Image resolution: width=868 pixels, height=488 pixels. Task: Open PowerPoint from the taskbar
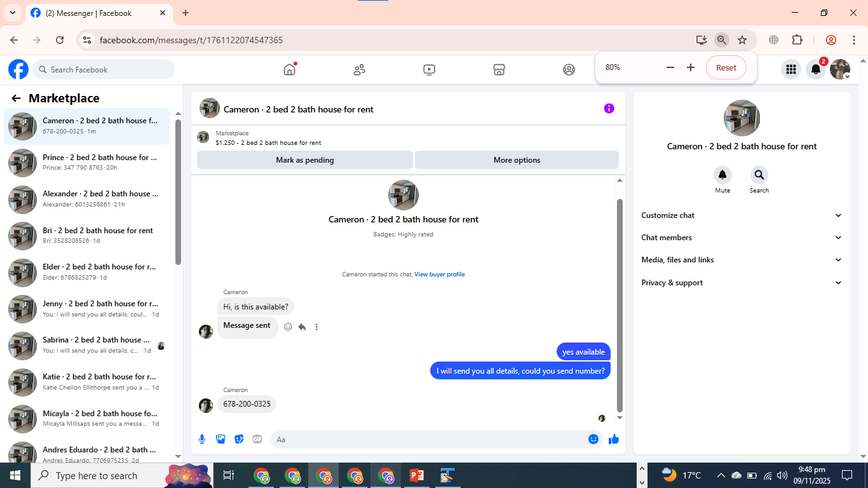point(417,475)
